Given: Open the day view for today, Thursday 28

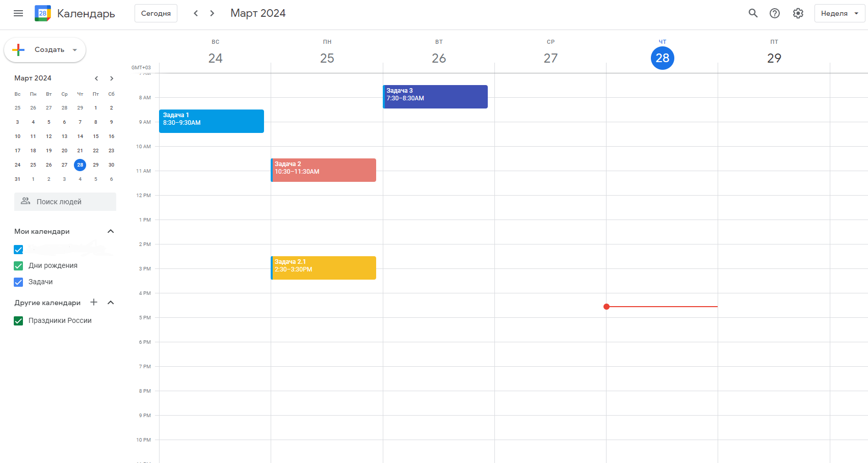Looking at the screenshot, I should [663, 58].
